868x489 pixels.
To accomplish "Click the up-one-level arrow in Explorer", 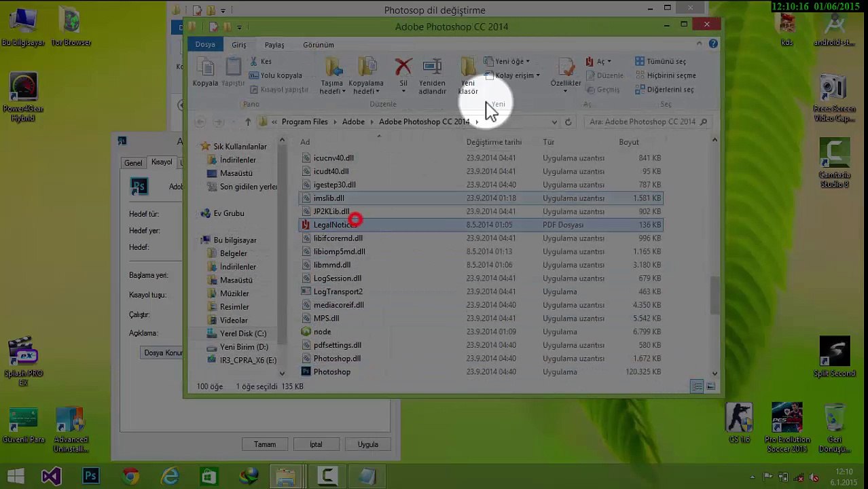I will coord(248,122).
